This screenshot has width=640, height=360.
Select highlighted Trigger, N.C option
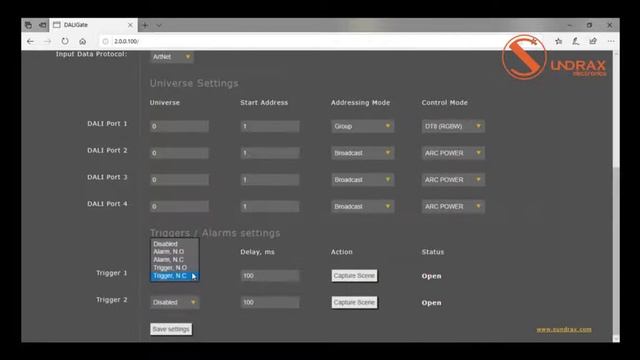[175, 276]
